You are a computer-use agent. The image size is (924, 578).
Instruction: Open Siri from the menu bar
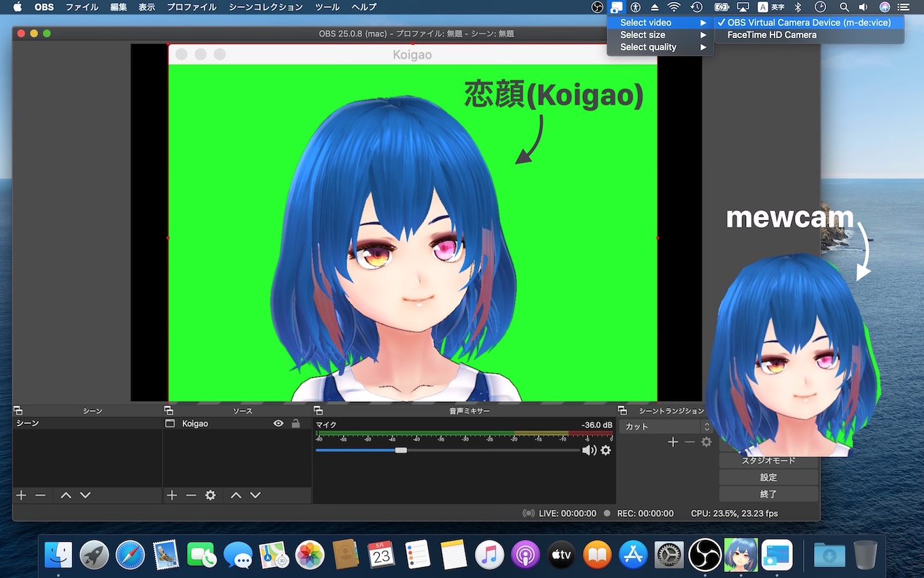[885, 7]
